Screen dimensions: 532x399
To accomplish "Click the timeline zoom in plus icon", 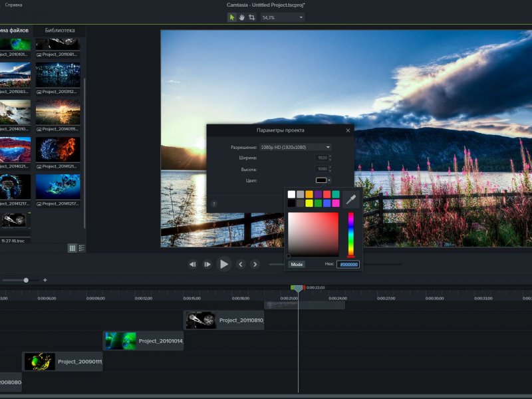I will coord(45,280).
